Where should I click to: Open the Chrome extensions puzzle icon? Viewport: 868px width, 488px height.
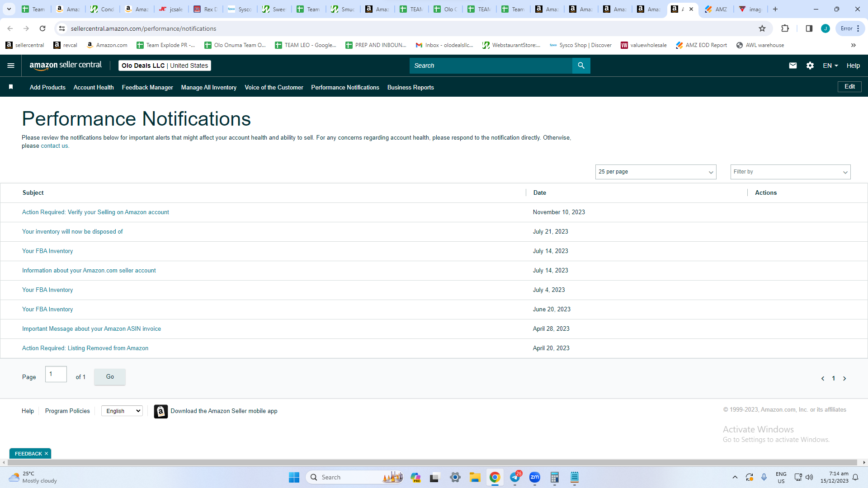point(785,28)
